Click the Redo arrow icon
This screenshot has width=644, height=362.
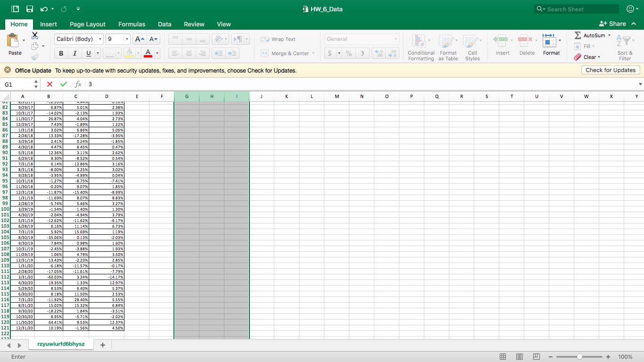[64, 9]
